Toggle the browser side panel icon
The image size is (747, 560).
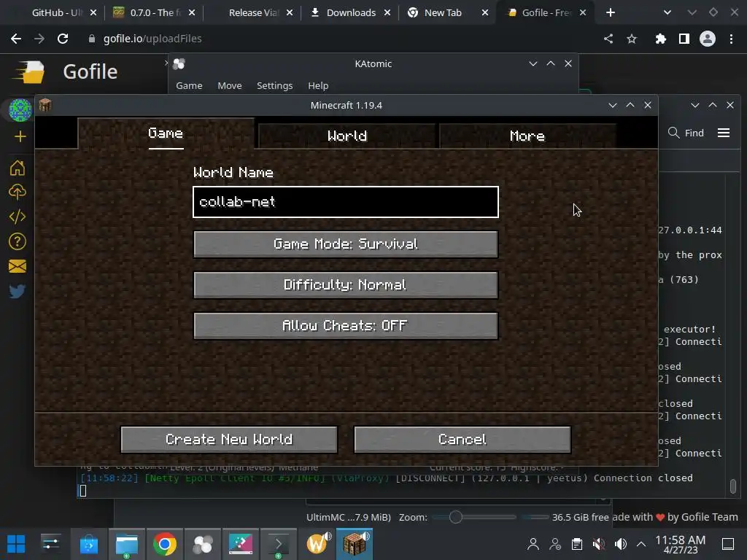684,39
